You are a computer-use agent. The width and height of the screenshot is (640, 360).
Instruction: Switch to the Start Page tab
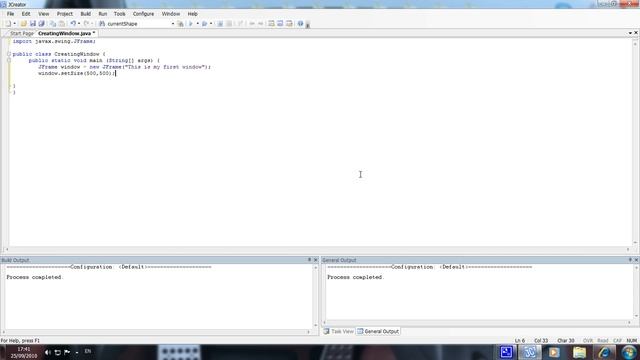coord(22,33)
